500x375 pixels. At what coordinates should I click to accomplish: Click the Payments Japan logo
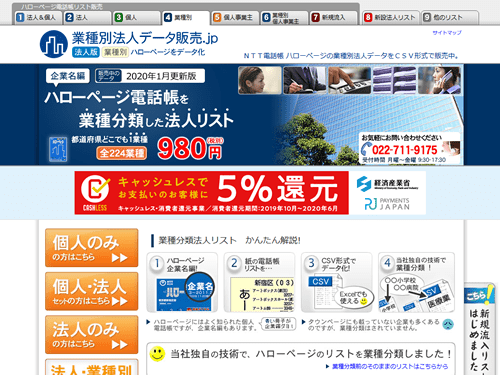coord(387,204)
